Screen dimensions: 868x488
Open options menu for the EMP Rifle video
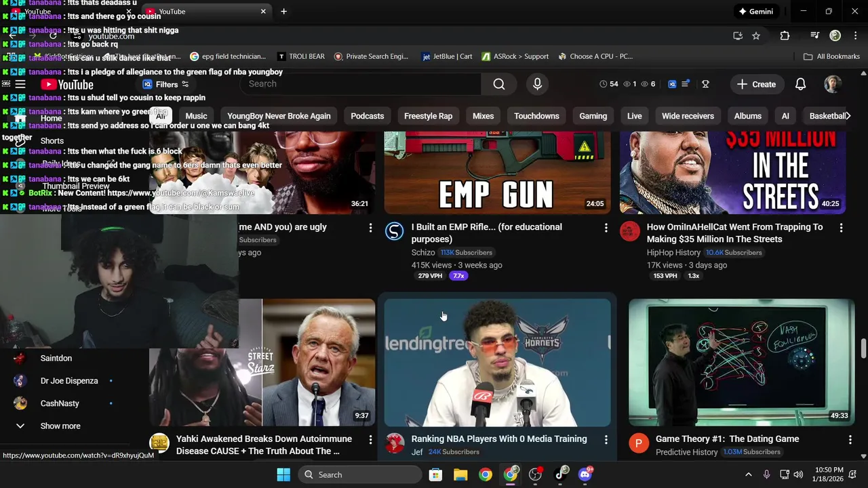pos(606,228)
